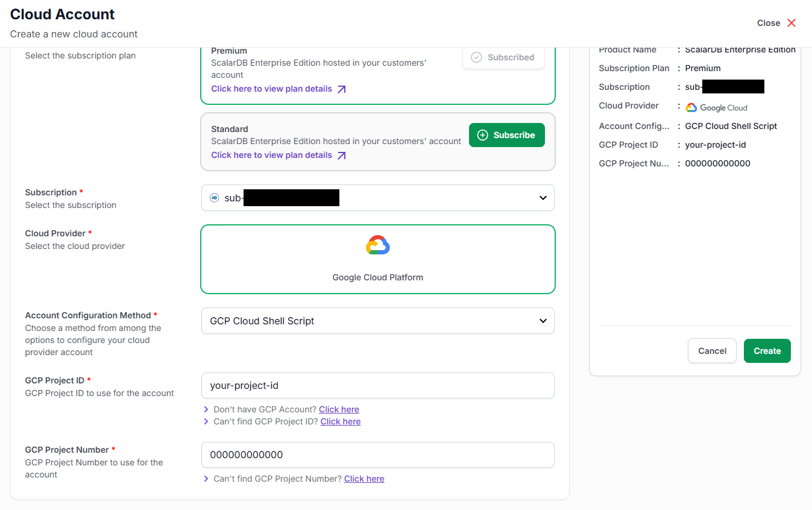Screen dimensions: 812x510
Task: Click the Subscribed checkmark icon on Premium plan
Action: (x=476, y=57)
